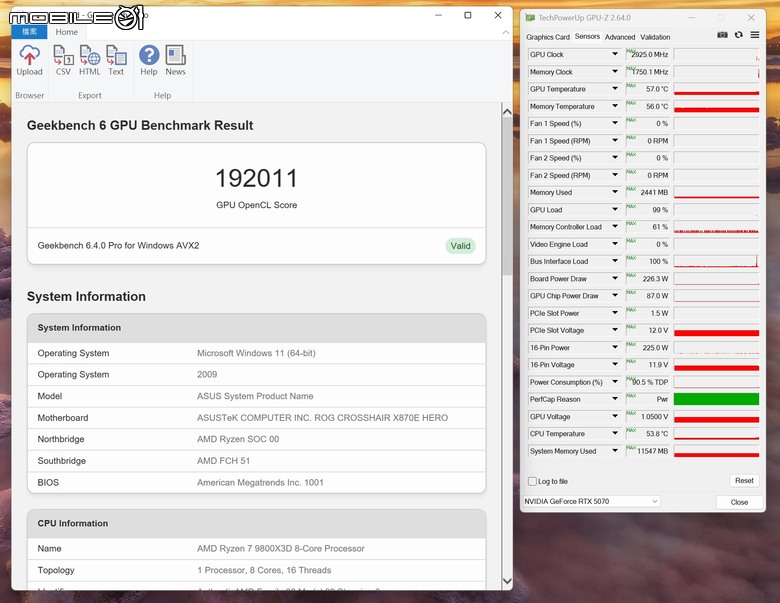Open Memory Temperature sensor dropdown
The height and width of the screenshot is (603, 780).
615,105
